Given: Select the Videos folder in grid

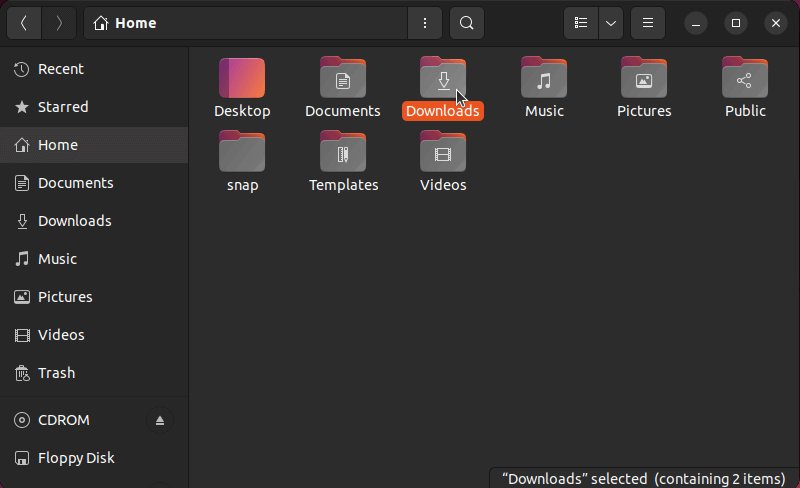Looking at the screenshot, I should click(443, 152).
